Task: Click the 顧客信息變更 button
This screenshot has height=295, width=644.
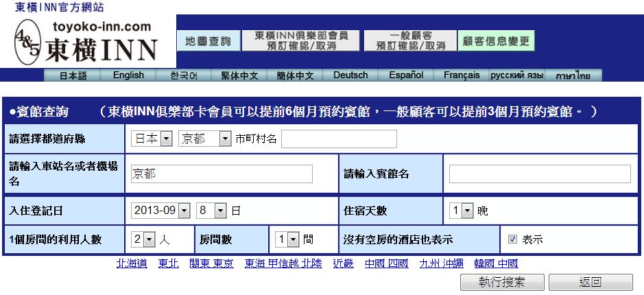Action: (x=496, y=40)
